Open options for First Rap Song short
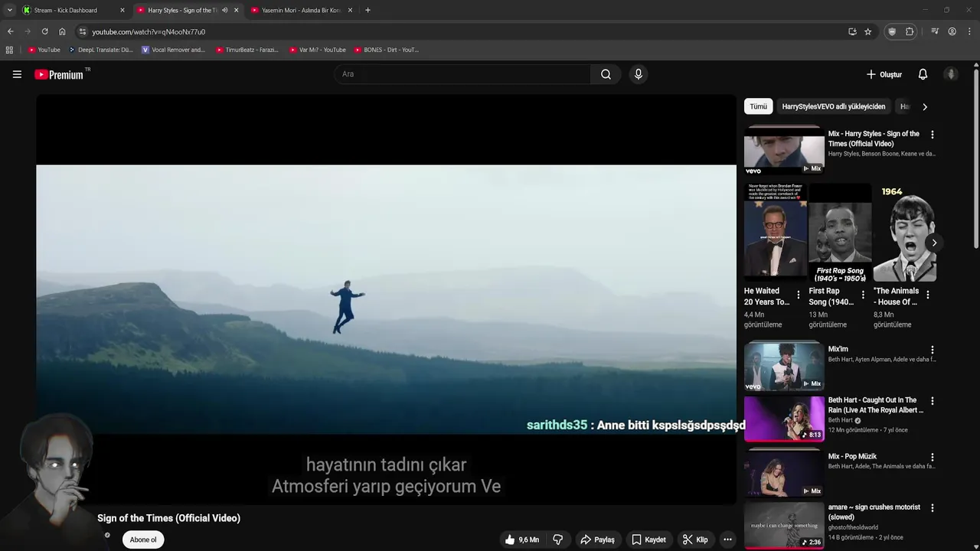This screenshot has width=980, height=551. [863, 295]
